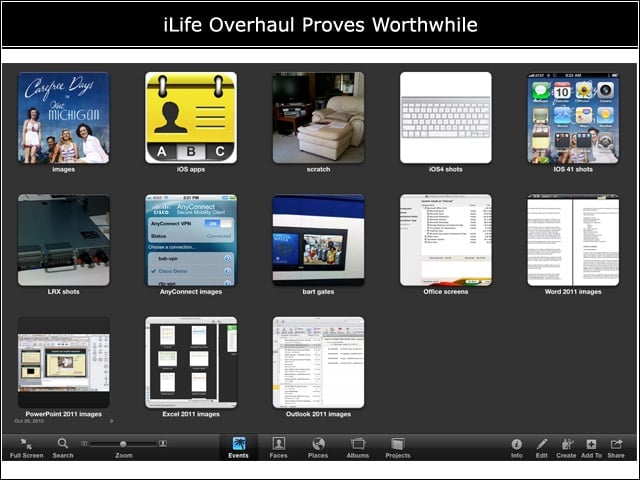The width and height of the screenshot is (640, 480).
Task: Select the 'Office screens' event thumbnail
Action: (x=446, y=240)
